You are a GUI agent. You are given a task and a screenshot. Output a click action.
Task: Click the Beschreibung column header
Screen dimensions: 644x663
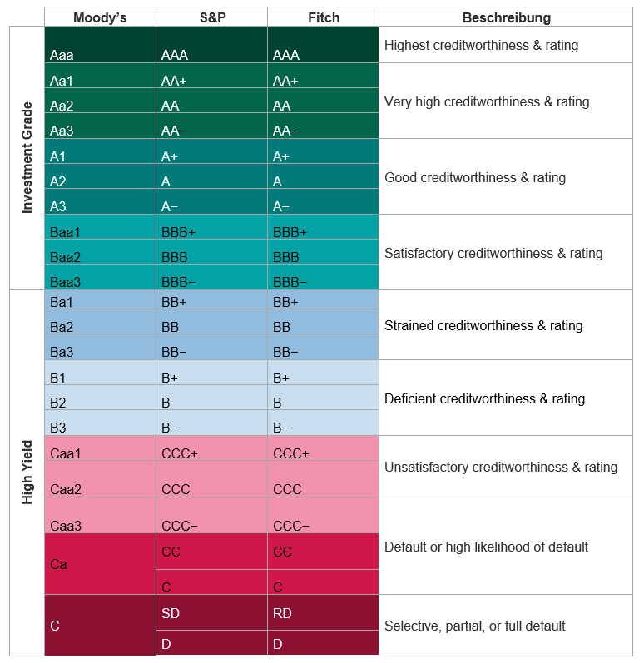(506, 17)
